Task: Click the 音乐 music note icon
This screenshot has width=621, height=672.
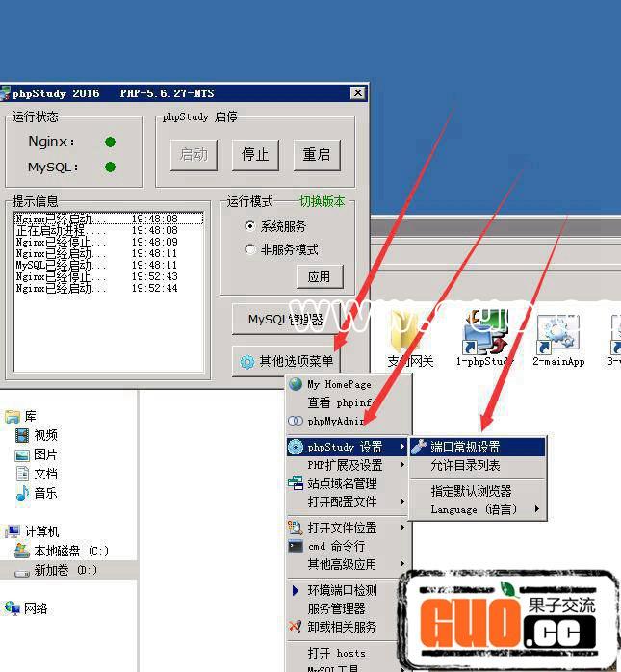Action: pyautogui.click(x=22, y=493)
